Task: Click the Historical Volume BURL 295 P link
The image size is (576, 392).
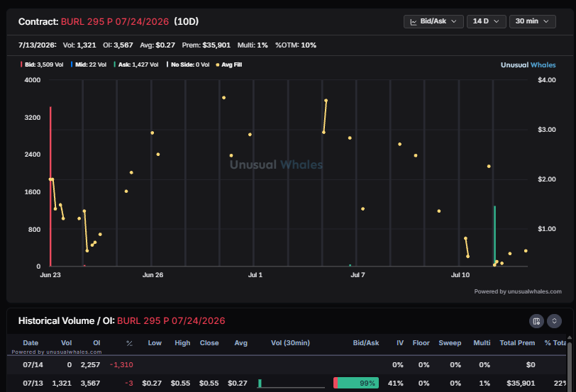Action: [x=171, y=321]
